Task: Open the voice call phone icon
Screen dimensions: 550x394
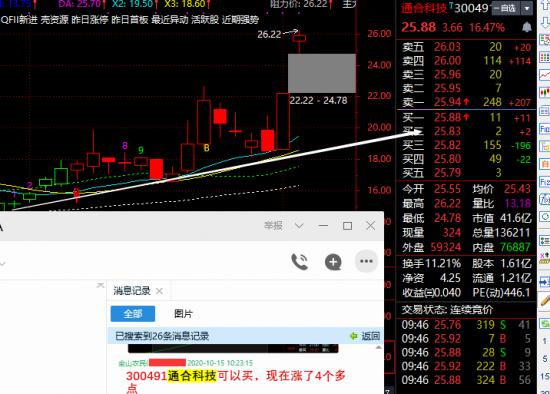Action: (300, 262)
